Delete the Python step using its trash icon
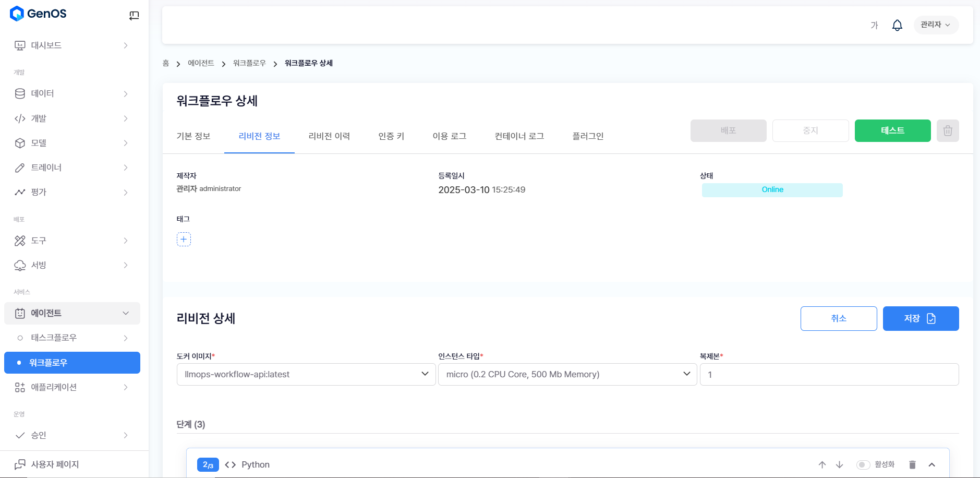Image resolution: width=980 pixels, height=478 pixels. pyautogui.click(x=912, y=464)
